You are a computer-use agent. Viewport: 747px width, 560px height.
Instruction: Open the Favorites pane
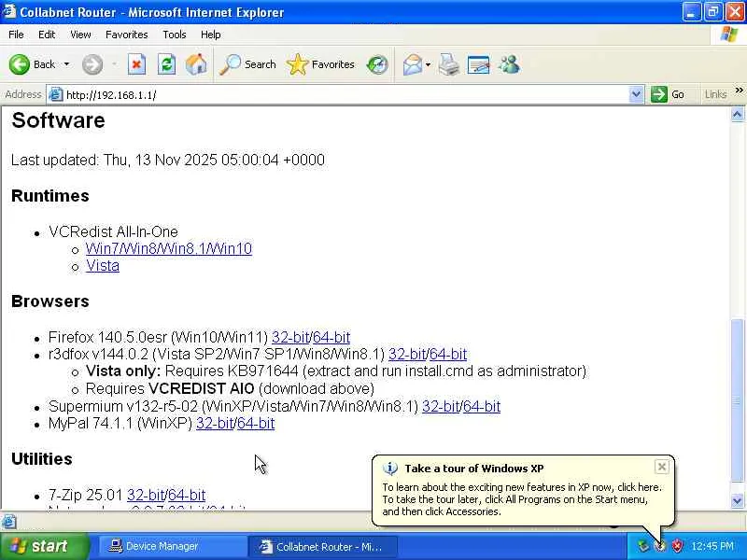[320, 64]
